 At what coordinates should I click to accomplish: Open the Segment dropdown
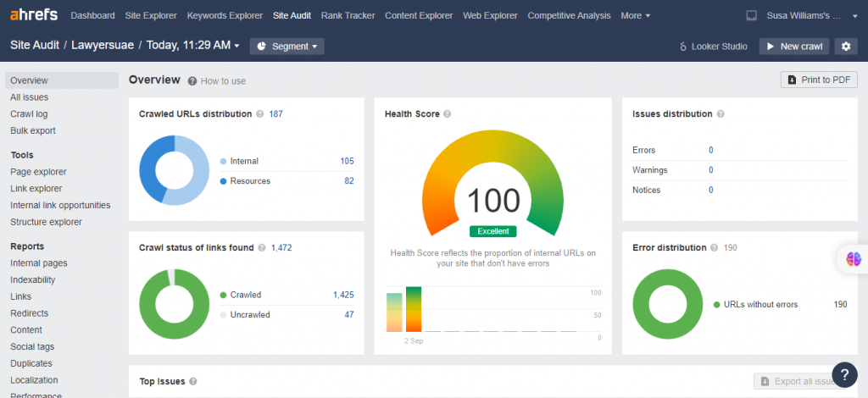[287, 47]
